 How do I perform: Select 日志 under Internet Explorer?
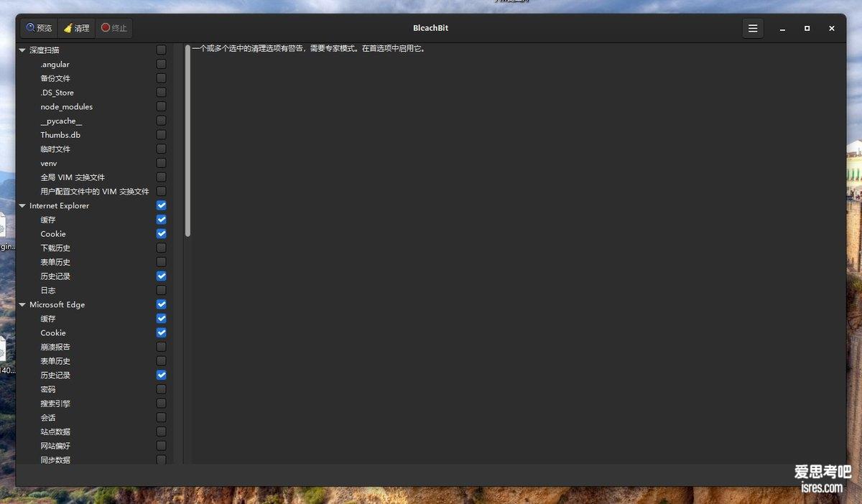(x=48, y=291)
